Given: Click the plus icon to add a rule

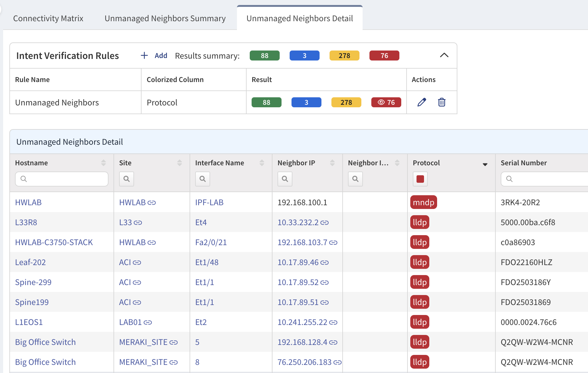Looking at the screenshot, I should pos(144,56).
